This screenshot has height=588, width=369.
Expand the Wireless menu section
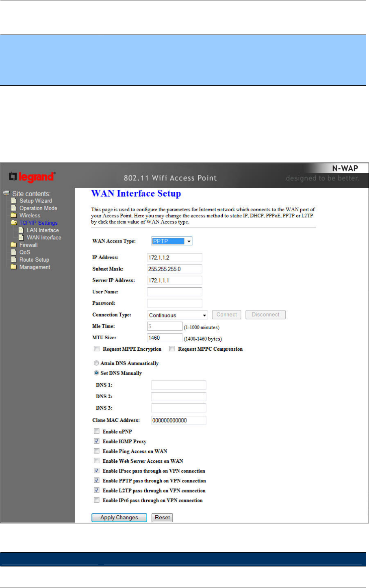(x=30, y=215)
